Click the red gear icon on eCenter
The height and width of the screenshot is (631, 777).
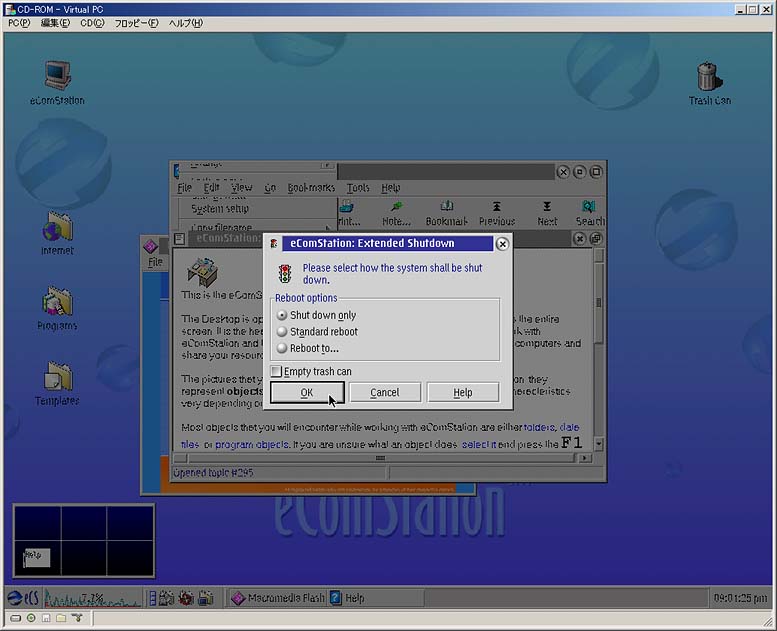186,599
